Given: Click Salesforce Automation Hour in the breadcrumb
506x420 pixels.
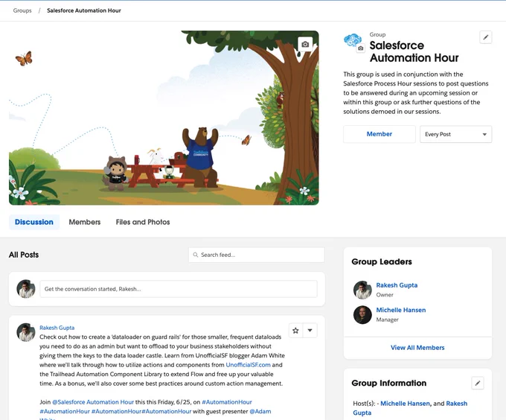Looking at the screenshot, I should (x=84, y=10).
